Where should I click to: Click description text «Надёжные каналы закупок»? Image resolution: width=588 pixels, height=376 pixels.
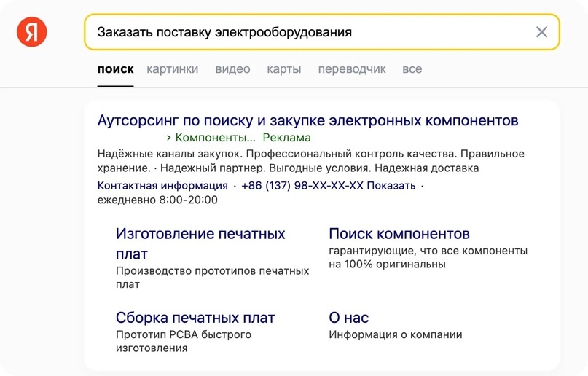tap(170, 154)
